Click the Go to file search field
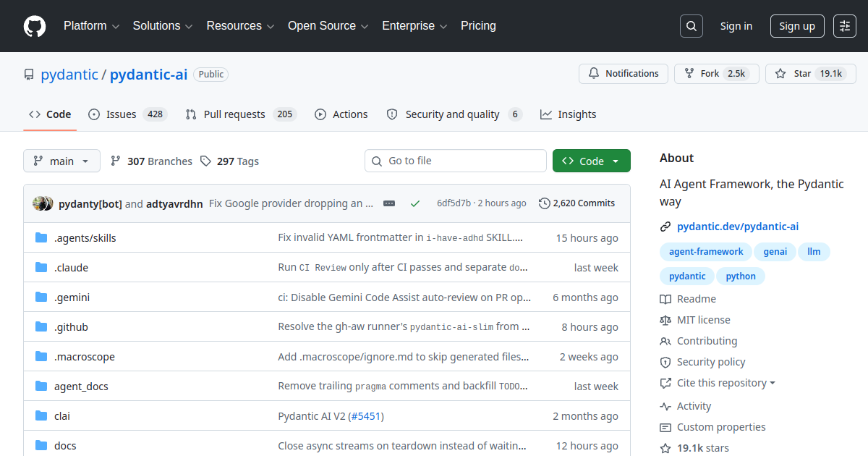Screen dimensions: 868x456 coord(456,161)
